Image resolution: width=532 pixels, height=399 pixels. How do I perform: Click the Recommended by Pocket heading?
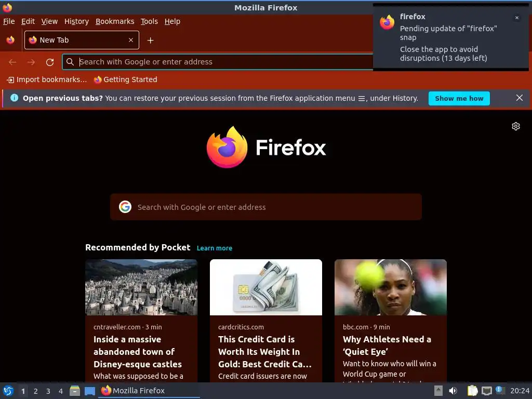138,247
